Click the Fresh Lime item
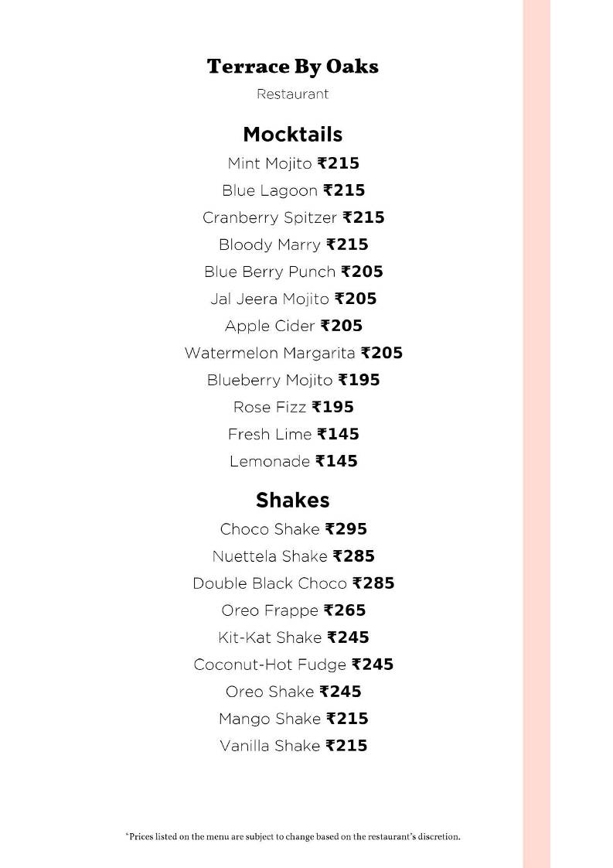The image size is (613, 868). click(x=293, y=435)
